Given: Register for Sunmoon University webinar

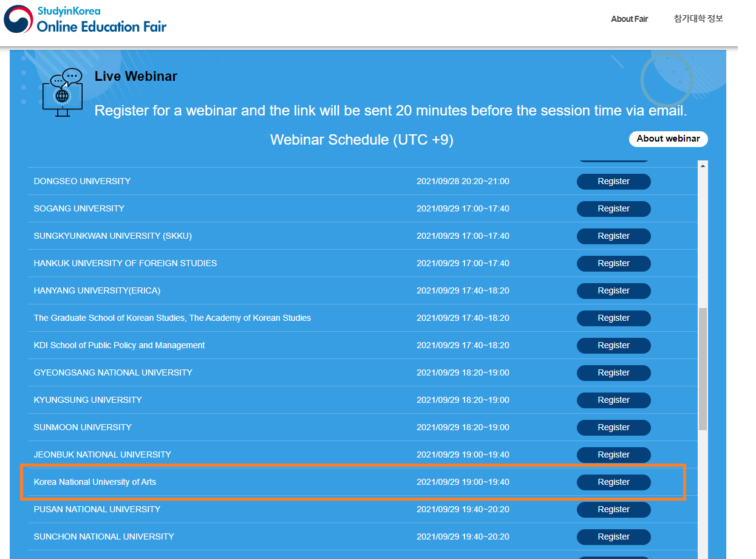Looking at the screenshot, I should click(613, 428).
